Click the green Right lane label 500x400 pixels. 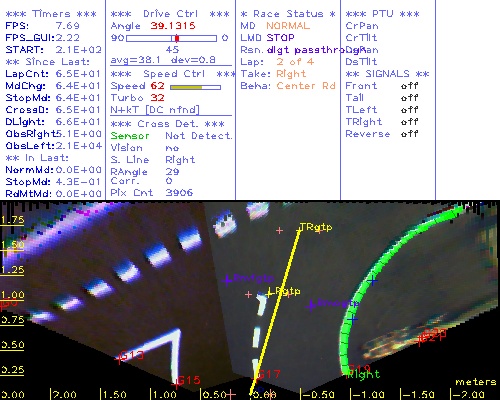click(x=363, y=375)
